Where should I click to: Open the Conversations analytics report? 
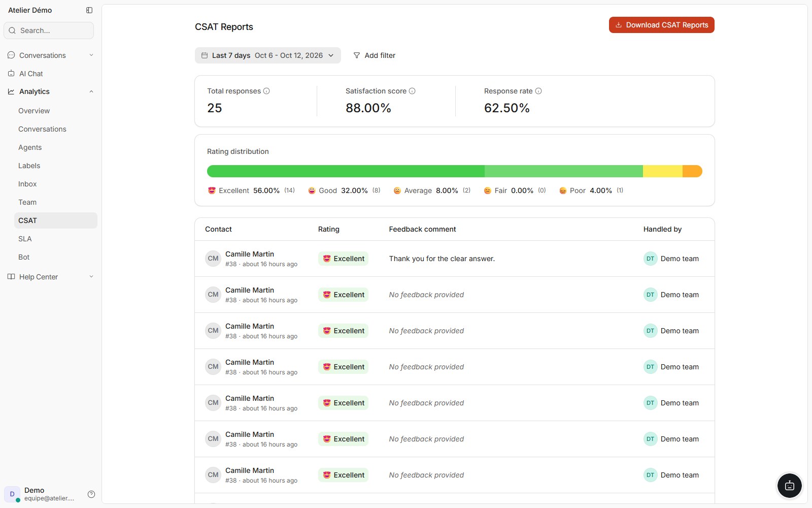[x=55, y=129]
